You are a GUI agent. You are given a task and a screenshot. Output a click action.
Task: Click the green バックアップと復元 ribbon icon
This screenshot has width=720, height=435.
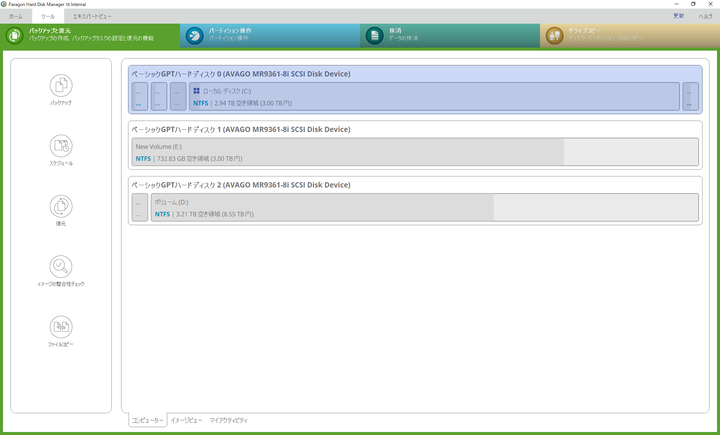point(15,36)
